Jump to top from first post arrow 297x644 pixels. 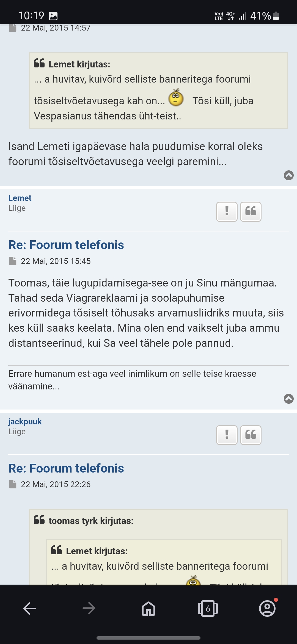click(x=288, y=175)
